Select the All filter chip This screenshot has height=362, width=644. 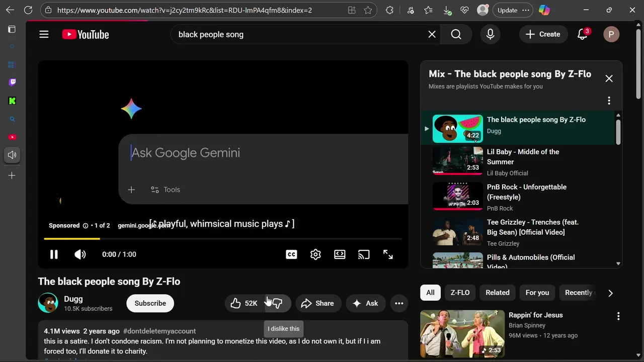click(430, 293)
